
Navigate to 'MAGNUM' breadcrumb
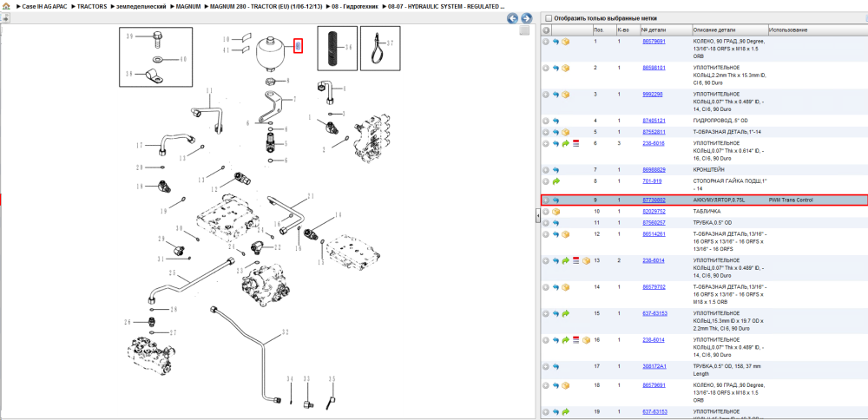coord(188,7)
